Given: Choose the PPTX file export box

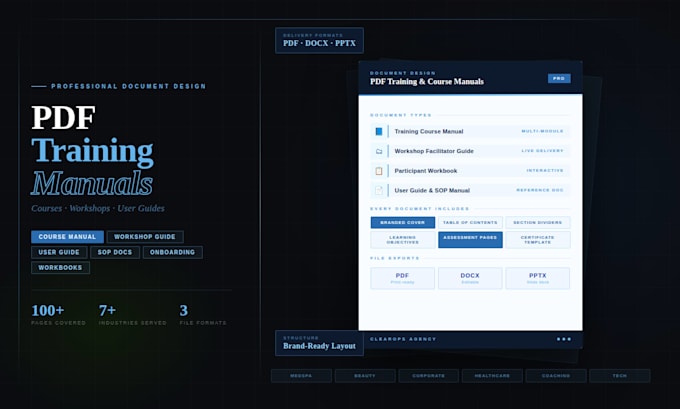Looking at the screenshot, I should pos(538,278).
